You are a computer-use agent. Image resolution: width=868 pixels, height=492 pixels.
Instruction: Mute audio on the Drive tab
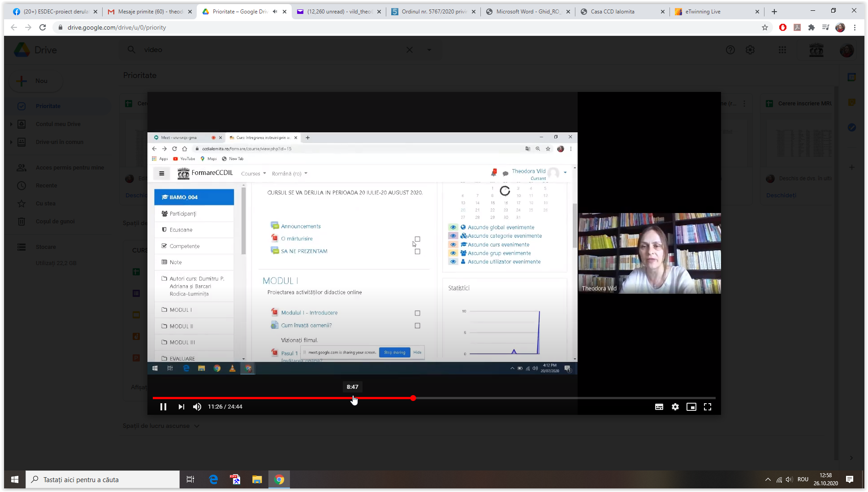275,12
